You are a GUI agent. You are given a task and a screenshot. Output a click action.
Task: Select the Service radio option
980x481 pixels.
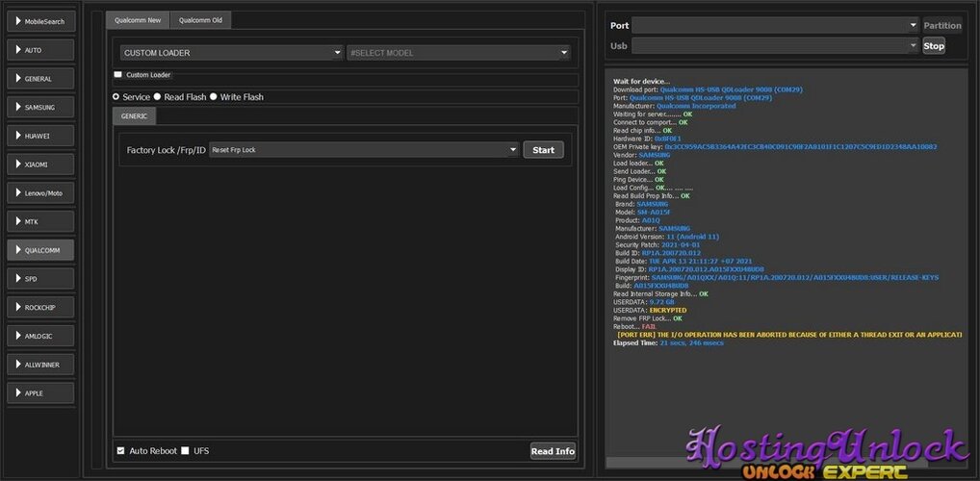point(116,97)
